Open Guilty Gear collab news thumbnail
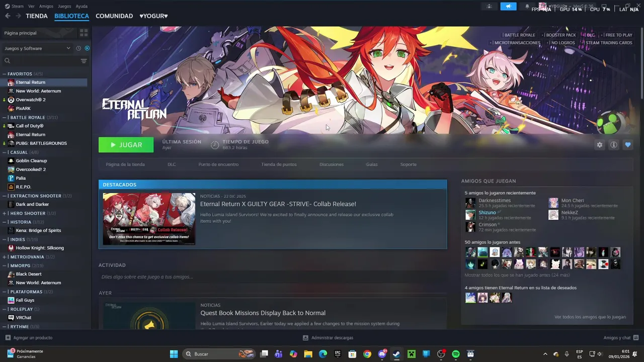Screen dimensions: 644x362 (149, 219)
